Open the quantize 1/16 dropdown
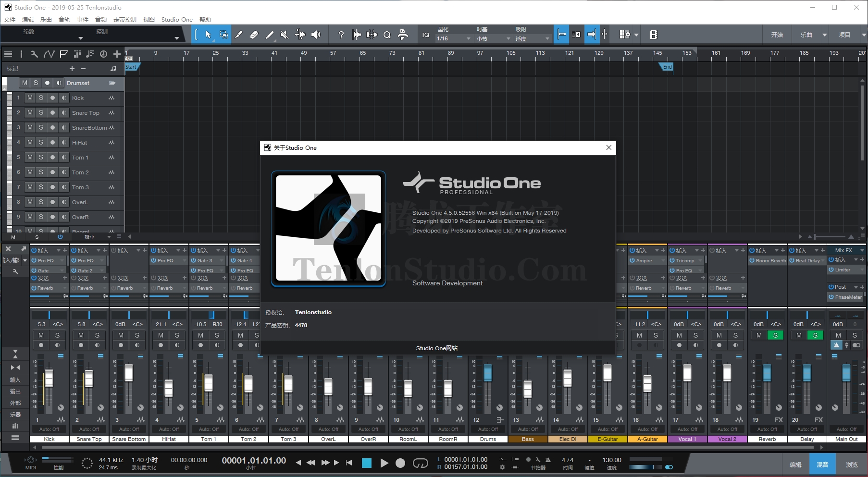The image size is (868, 477). [454, 38]
